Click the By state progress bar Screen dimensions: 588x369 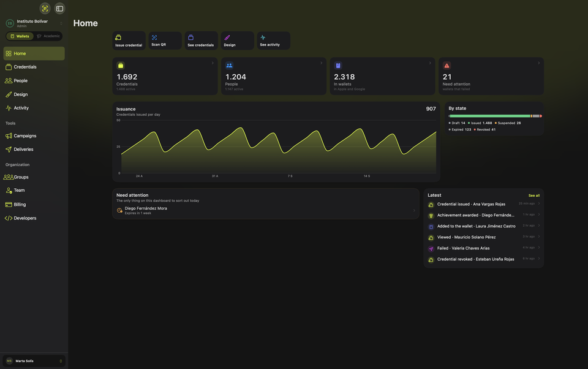[495, 116]
